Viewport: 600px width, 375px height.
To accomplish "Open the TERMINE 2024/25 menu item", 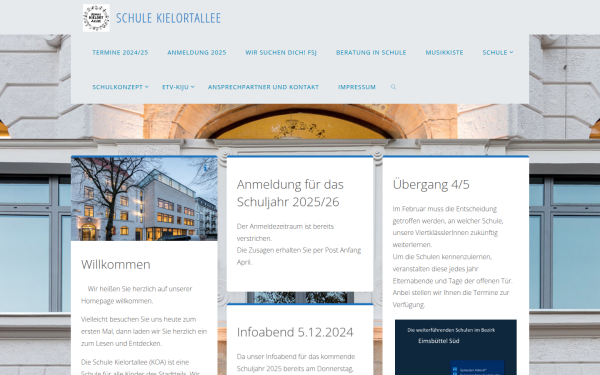I will (120, 52).
